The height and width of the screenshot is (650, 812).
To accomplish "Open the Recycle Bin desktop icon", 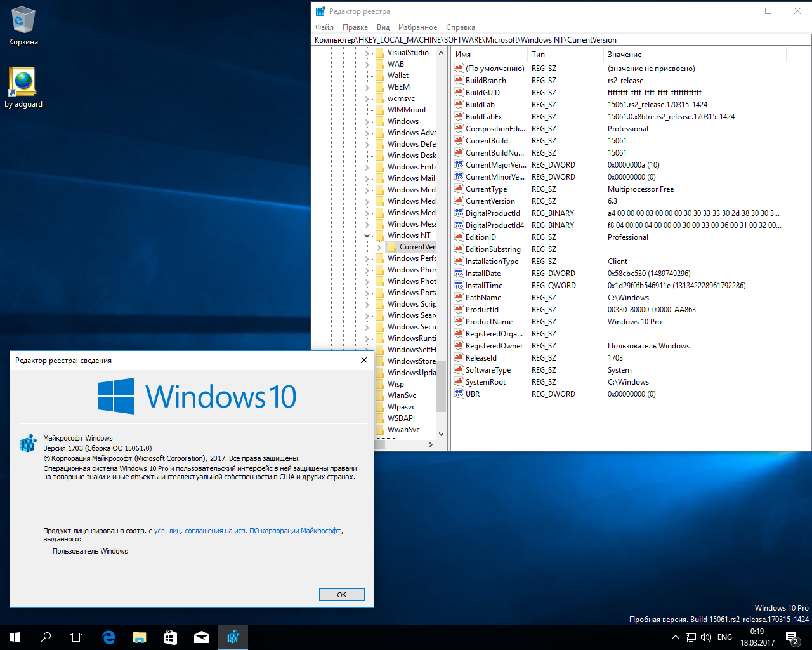I will pos(23,26).
